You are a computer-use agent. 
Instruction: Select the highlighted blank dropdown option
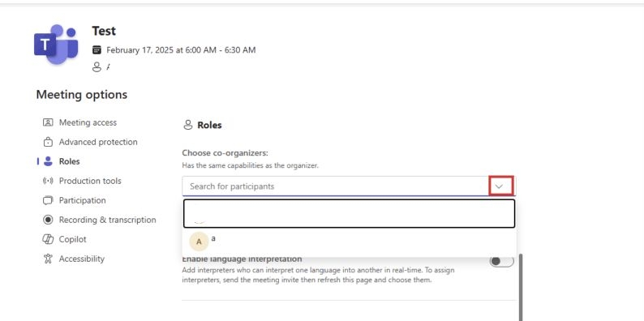pos(349,213)
